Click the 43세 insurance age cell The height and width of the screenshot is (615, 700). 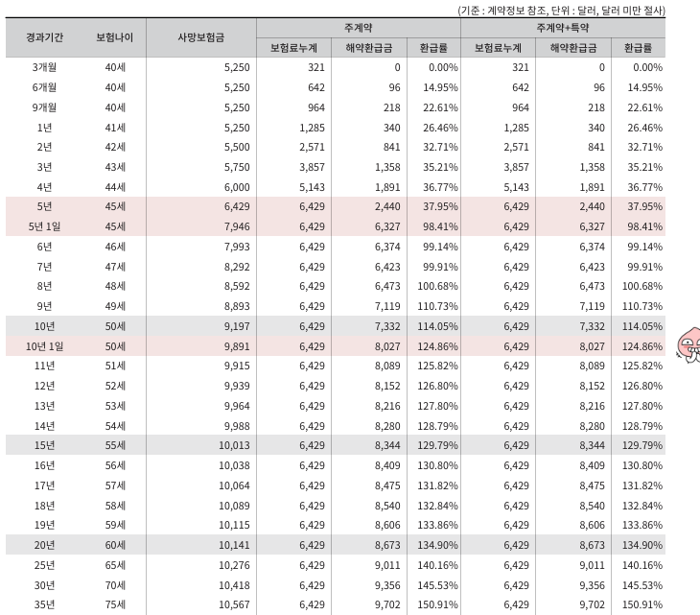click(115, 167)
